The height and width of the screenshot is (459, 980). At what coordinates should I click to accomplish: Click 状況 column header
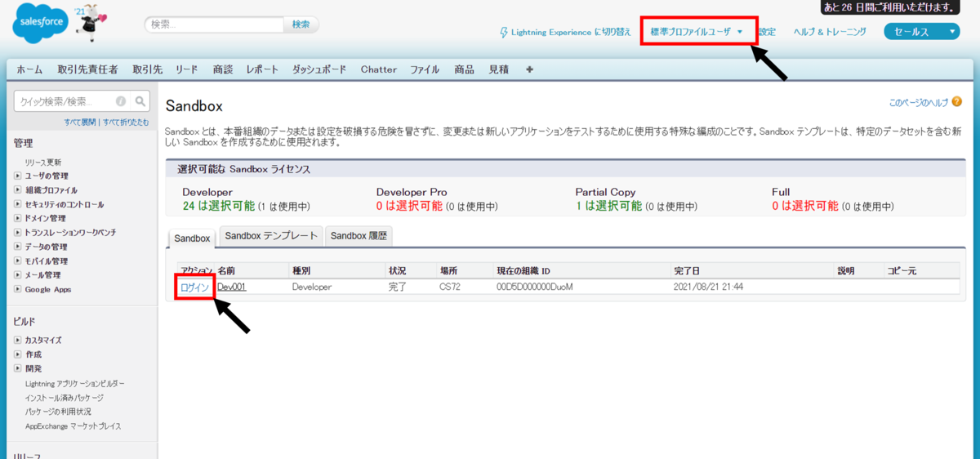398,270
